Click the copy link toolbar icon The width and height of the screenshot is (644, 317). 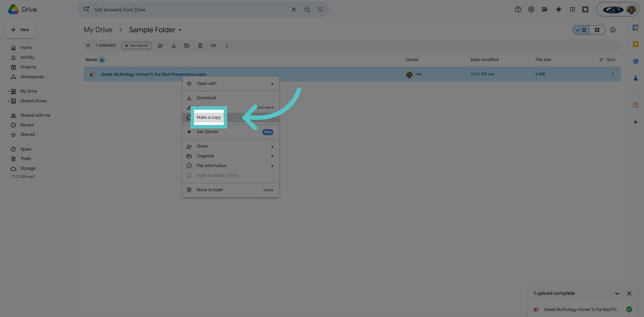(214, 46)
